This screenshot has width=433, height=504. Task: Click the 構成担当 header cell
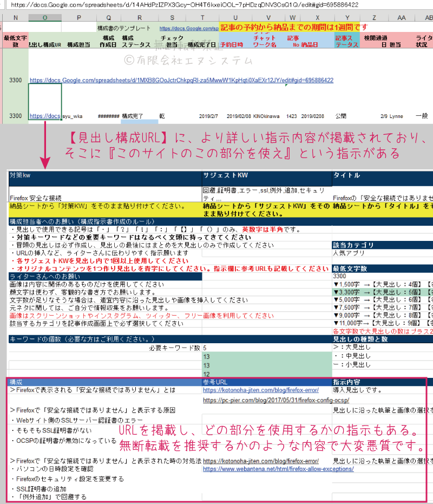click(78, 45)
